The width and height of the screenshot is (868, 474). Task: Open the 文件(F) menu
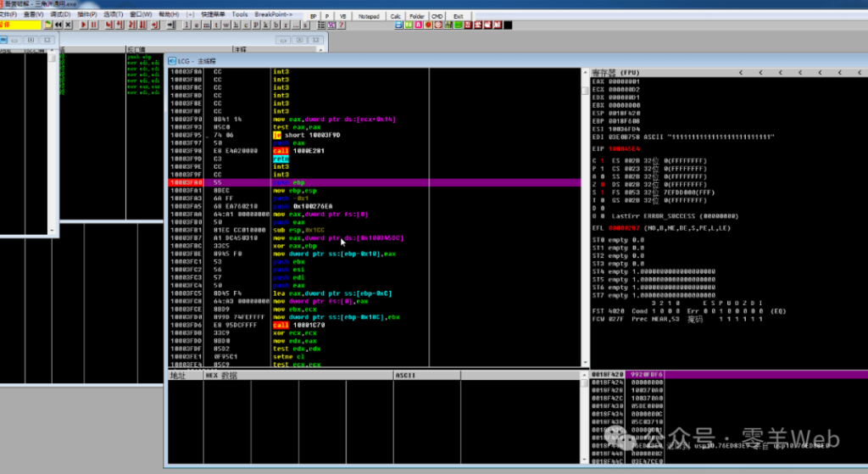pyautogui.click(x=8, y=14)
